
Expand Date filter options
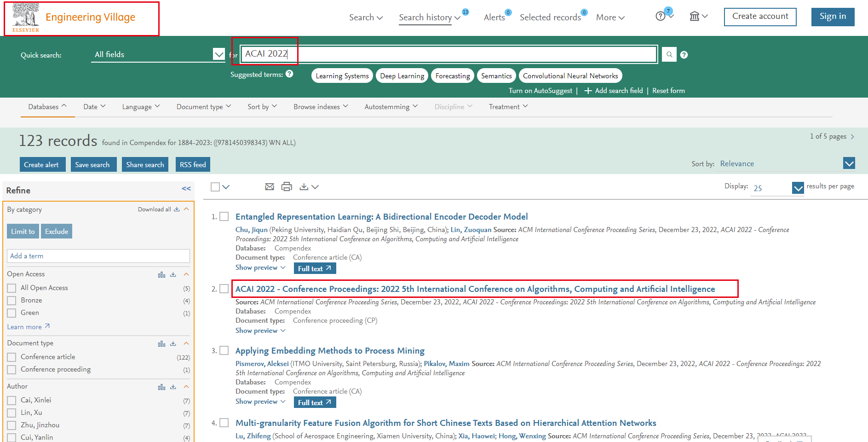click(x=94, y=106)
